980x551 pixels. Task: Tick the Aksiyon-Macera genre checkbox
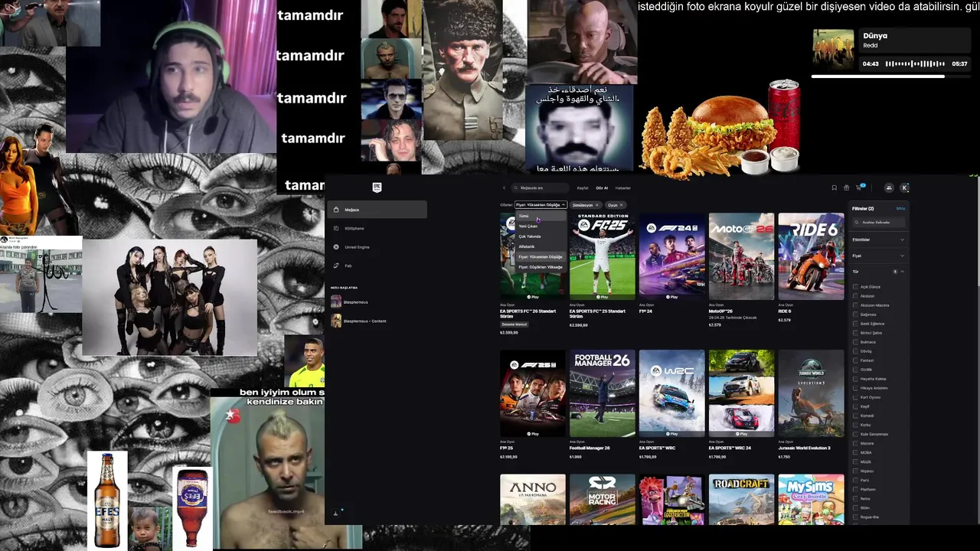pos(855,305)
